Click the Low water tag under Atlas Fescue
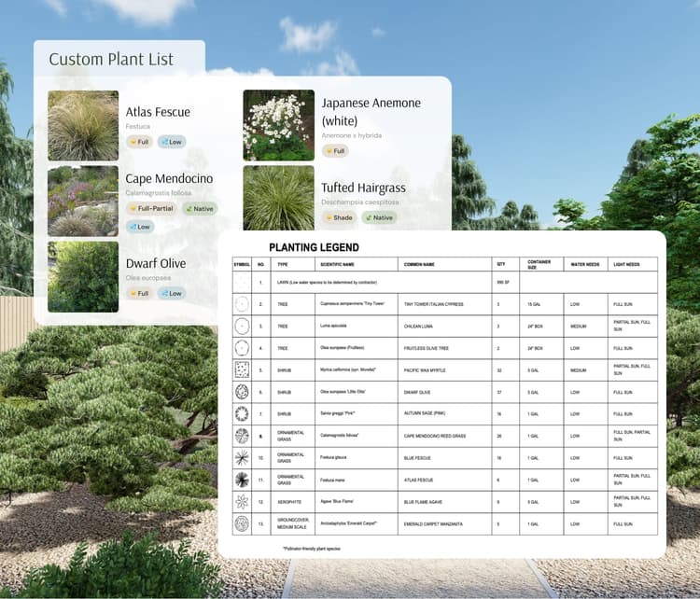Image resolution: width=700 pixels, height=599 pixels. [172, 142]
